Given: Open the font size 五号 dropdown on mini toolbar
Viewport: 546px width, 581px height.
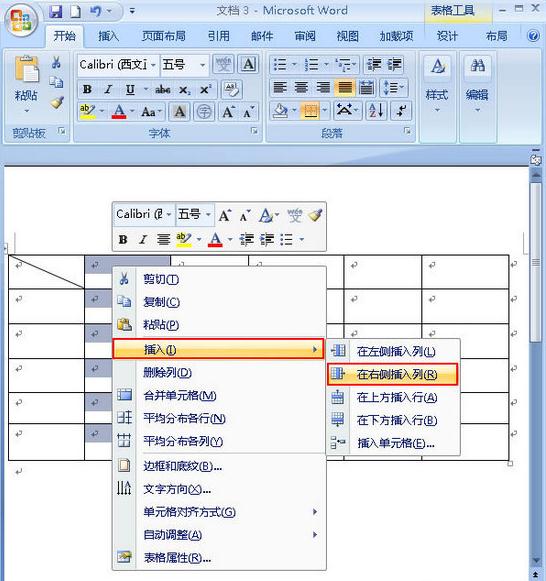Looking at the screenshot, I should [x=208, y=214].
